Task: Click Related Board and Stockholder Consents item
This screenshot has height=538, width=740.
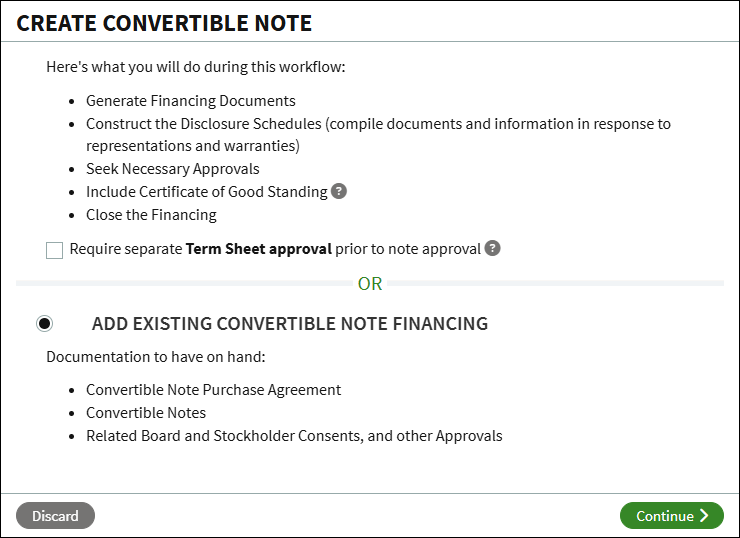Action: coord(294,436)
